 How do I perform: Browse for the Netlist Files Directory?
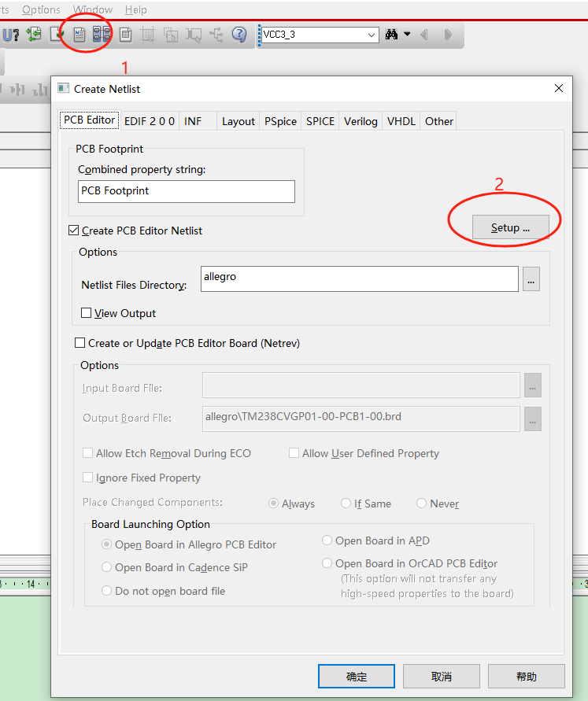click(531, 279)
